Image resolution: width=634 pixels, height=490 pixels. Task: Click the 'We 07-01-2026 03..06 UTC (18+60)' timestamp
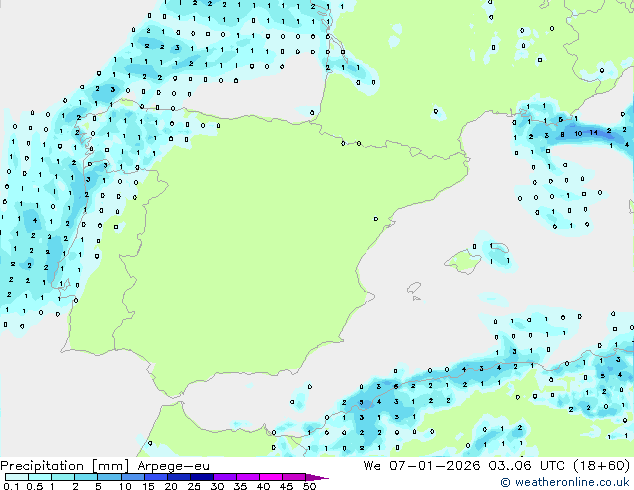pyautogui.click(x=497, y=466)
